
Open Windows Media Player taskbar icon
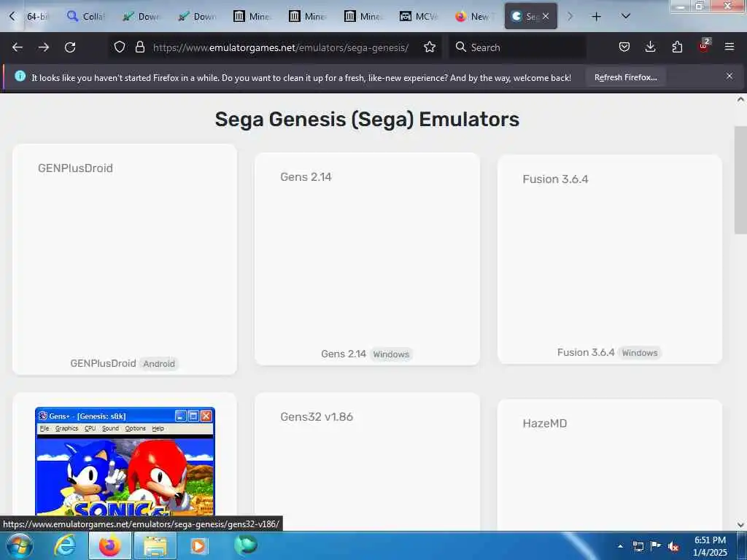click(198, 545)
